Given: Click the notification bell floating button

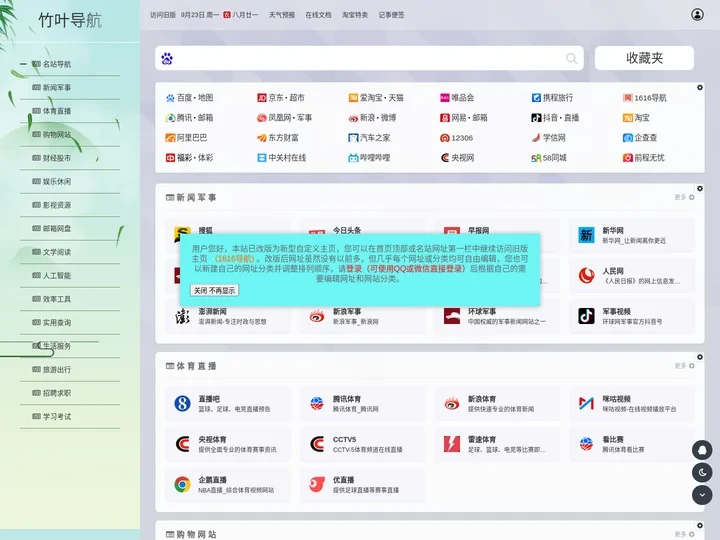Looking at the screenshot, I should tap(702, 450).
